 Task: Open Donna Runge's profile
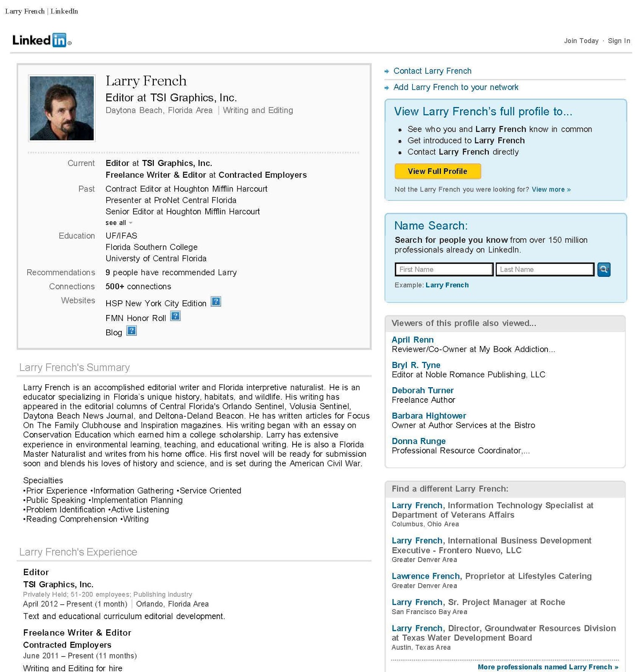[419, 441]
